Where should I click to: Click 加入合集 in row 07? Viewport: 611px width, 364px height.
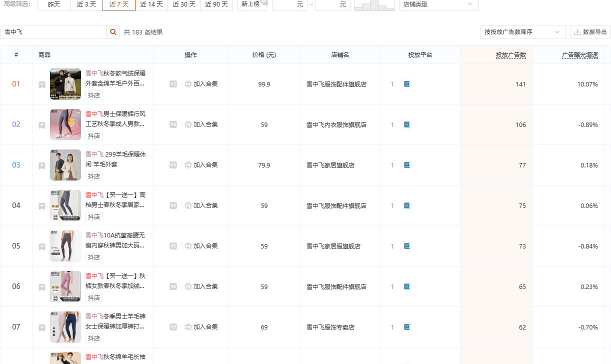(x=201, y=327)
